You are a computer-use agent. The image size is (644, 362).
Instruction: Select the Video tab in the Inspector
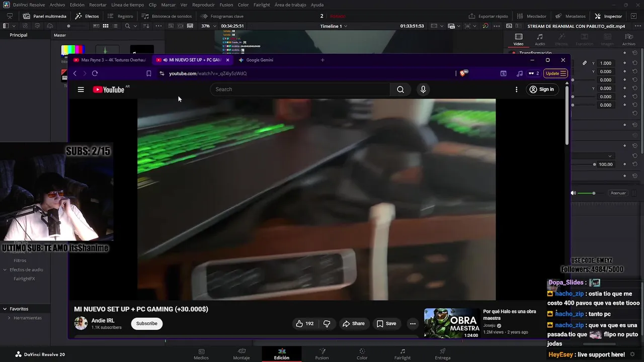coord(518,39)
